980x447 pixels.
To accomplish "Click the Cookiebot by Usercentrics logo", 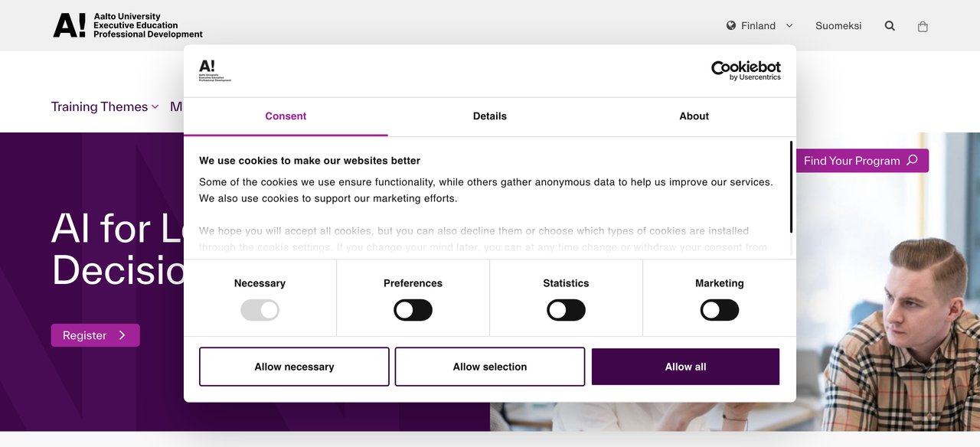I will 746,70.
